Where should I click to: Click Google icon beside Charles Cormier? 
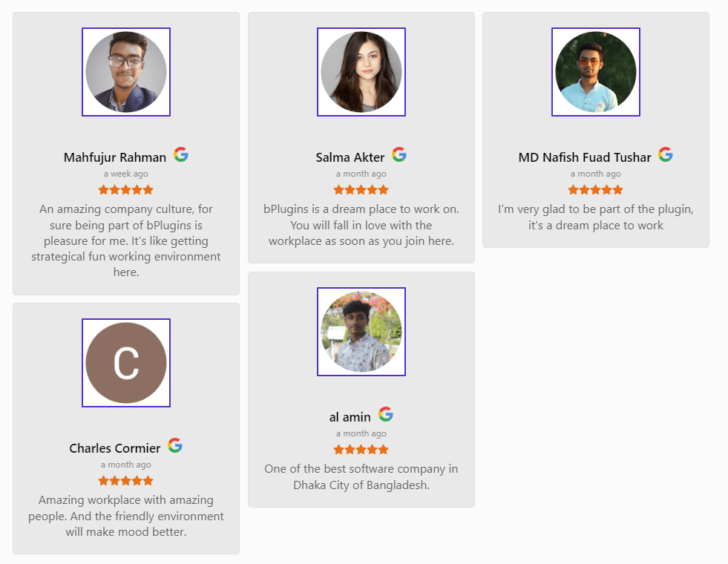click(175, 445)
